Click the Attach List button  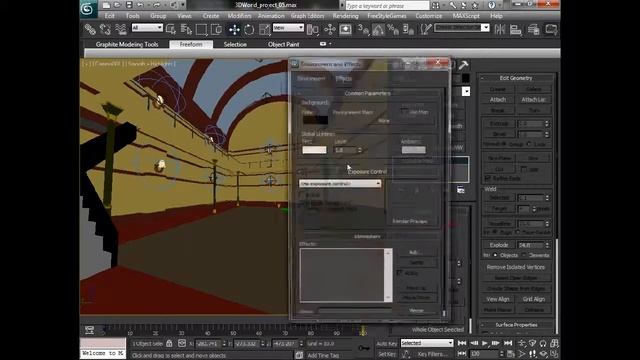click(533, 100)
